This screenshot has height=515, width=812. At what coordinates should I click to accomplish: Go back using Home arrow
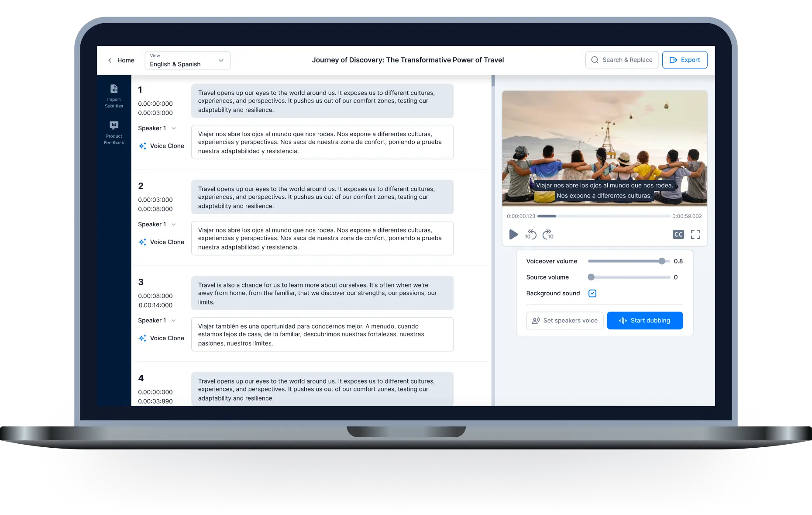(110, 60)
